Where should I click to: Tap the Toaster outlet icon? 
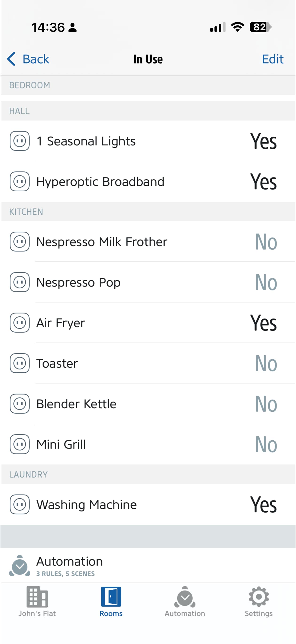tap(20, 363)
